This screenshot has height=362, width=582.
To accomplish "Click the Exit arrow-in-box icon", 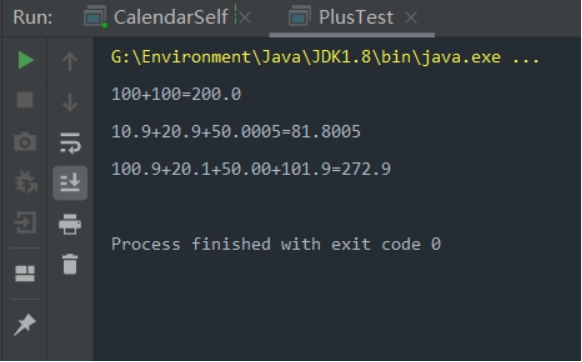I will click(25, 222).
